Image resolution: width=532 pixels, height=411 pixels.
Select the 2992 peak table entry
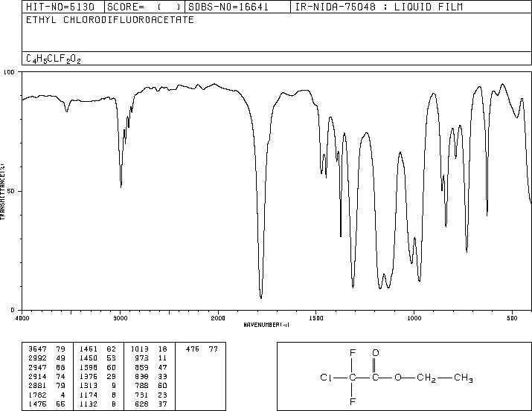click(47, 358)
